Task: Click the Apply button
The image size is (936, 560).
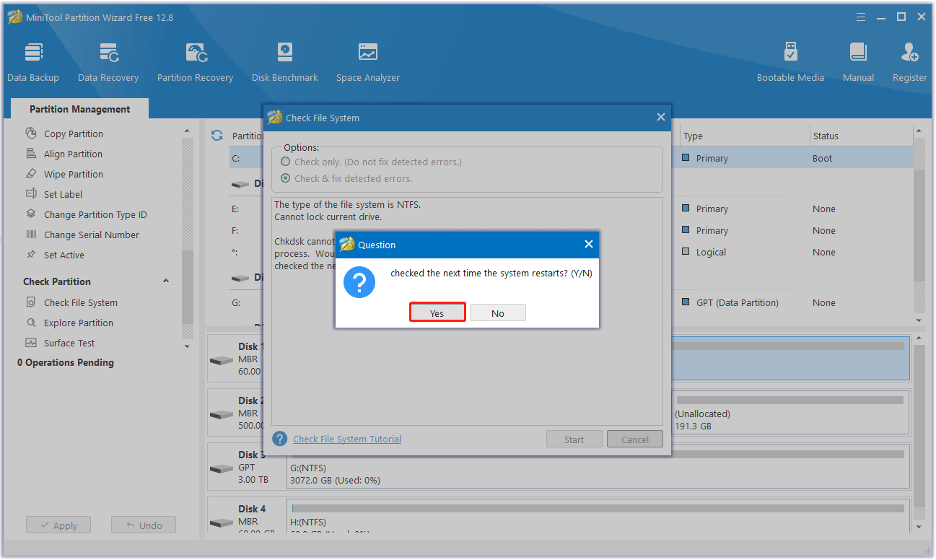Action: pos(58,525)
